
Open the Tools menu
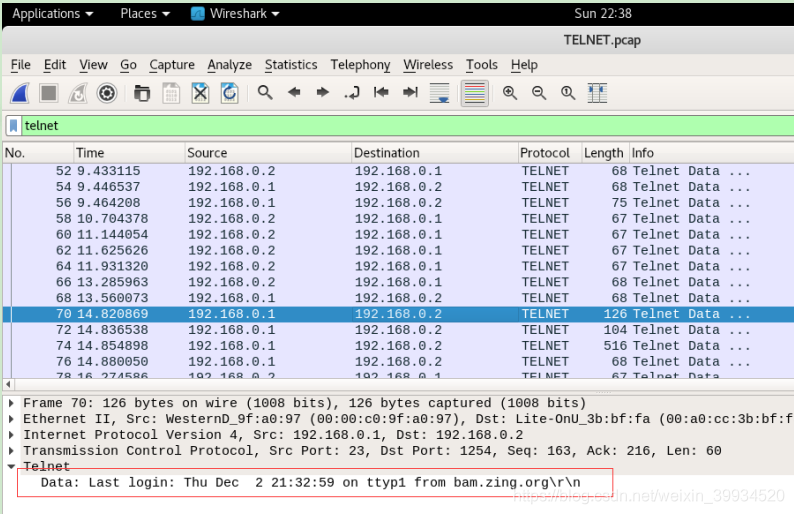click(x=482, y=65)
